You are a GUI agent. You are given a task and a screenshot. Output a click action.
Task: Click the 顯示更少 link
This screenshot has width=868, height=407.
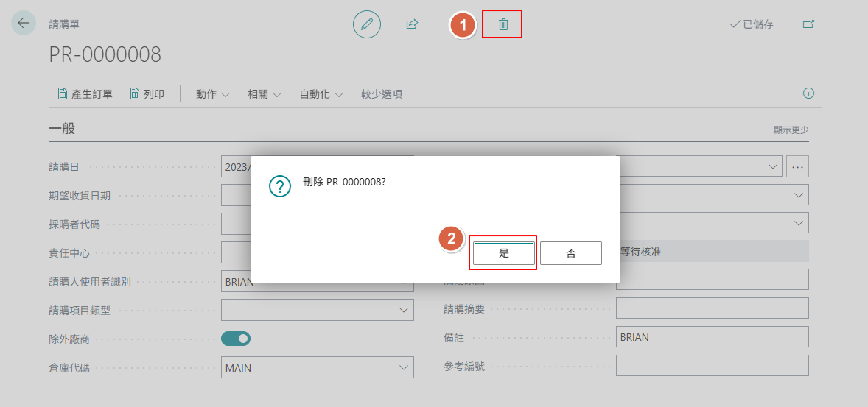coord(791,130)
